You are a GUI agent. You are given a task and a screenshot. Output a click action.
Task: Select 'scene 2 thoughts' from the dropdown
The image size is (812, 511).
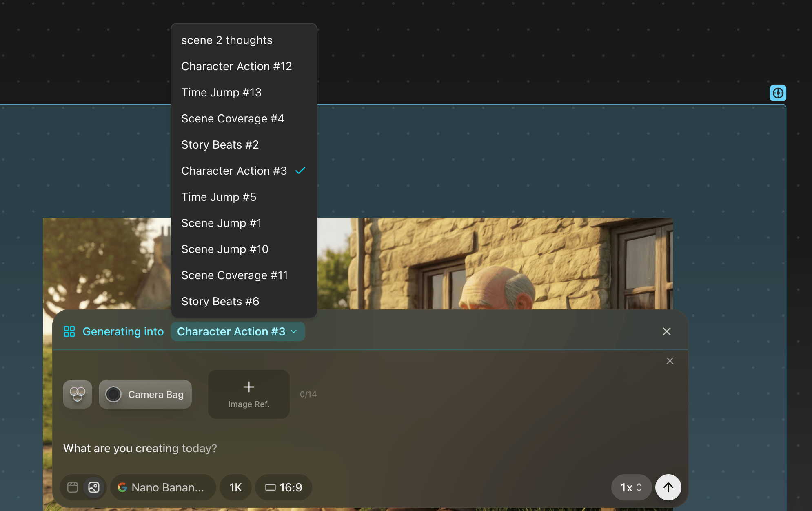point(244,40)
